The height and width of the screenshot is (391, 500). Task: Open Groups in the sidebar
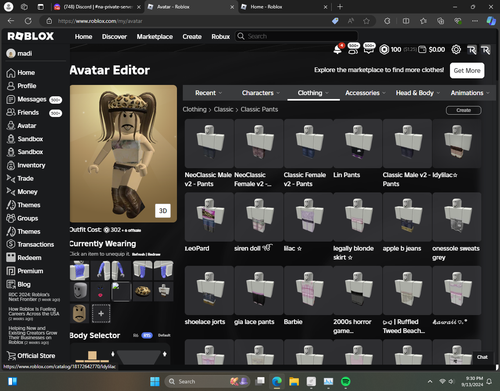[x=22, y=218]
